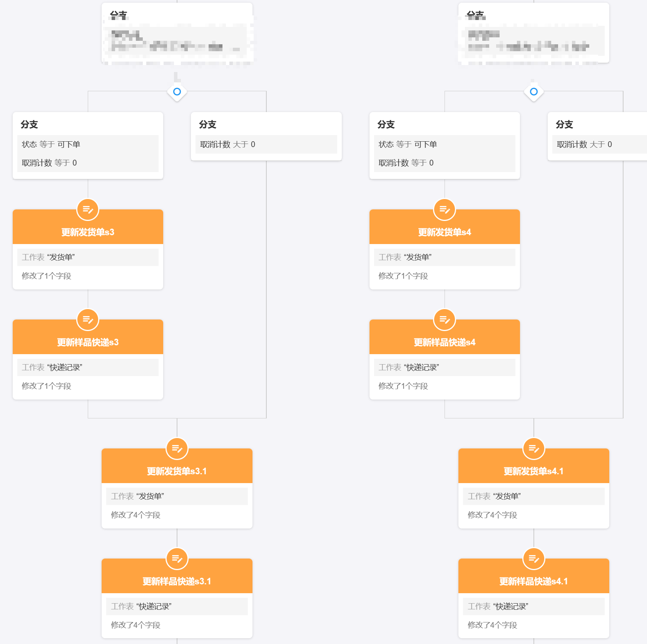Select the 更新发货单s4.1 node title
Screen dimensions: 647x644
click(533, 471)
